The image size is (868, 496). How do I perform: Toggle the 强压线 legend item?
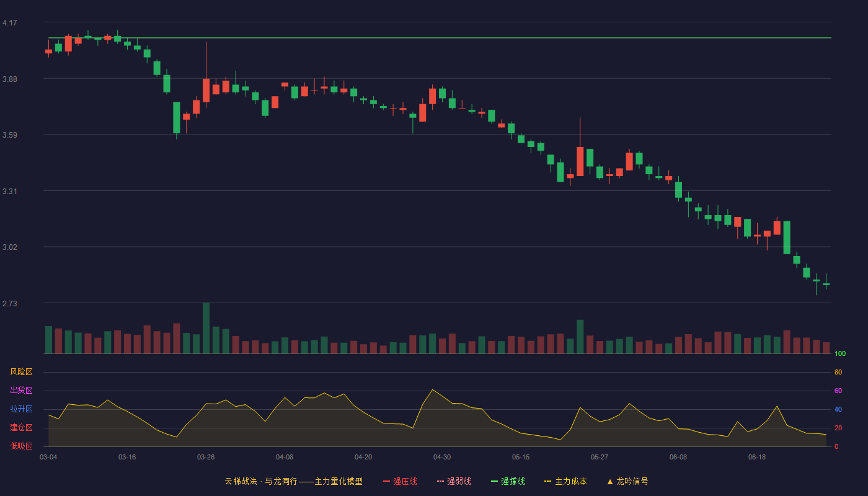[400, 481]
